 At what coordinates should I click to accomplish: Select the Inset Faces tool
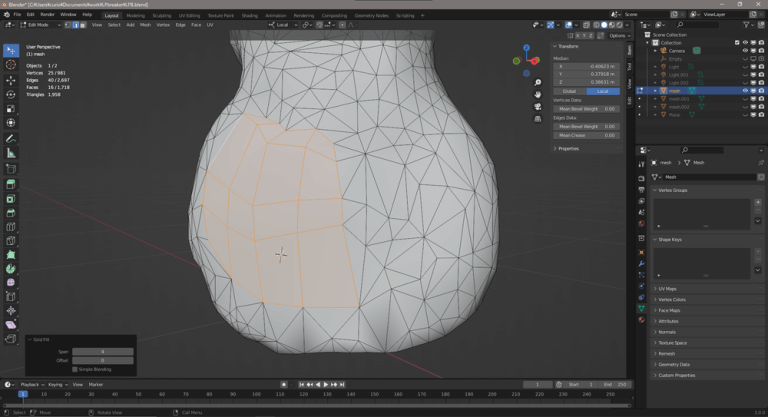coord(11,198)
